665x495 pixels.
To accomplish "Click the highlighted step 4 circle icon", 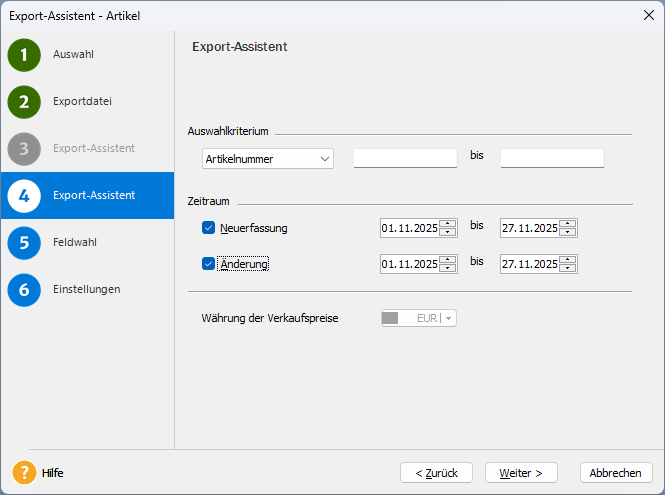I will (x=24, y=195).
